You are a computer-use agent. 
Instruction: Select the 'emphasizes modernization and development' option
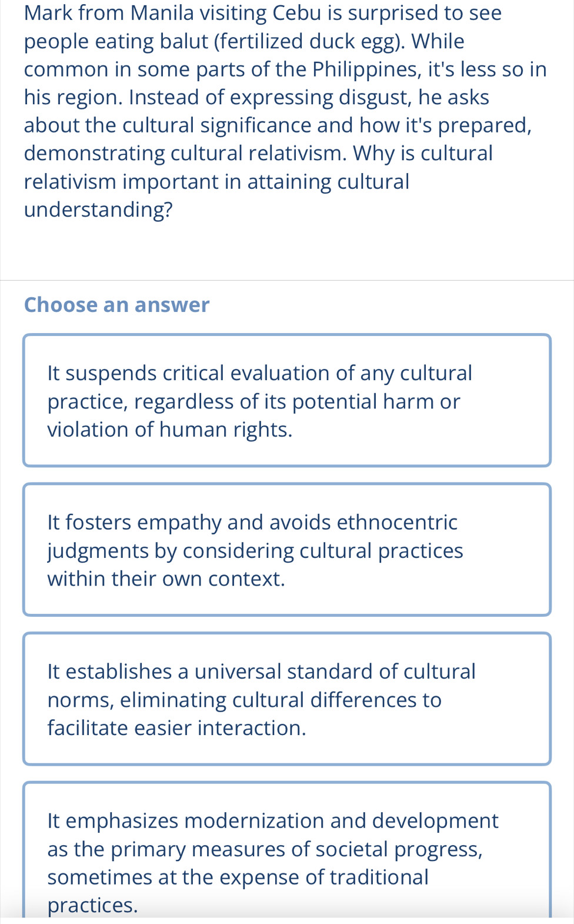[x=287, y=849]
